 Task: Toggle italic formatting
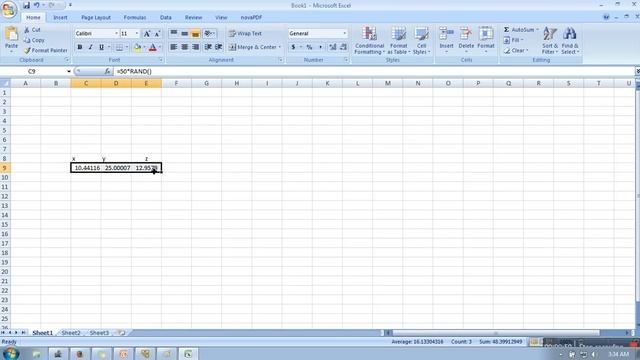click(90, 47)
